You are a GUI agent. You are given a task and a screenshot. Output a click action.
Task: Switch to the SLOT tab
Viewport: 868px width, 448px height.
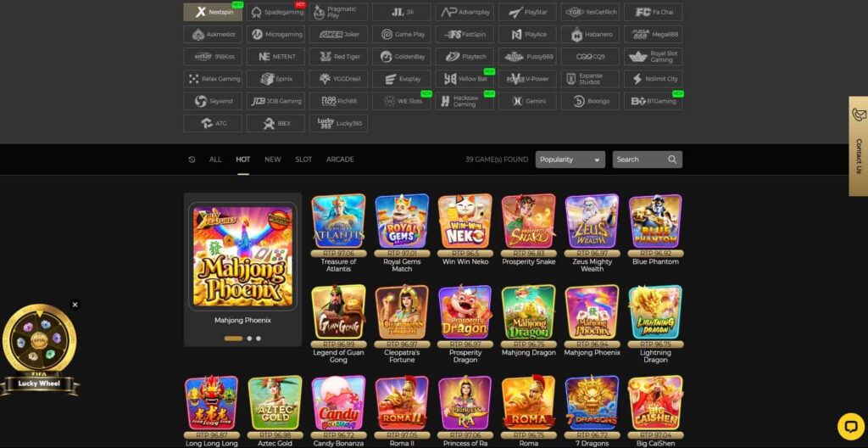click(x=303, y=160)
